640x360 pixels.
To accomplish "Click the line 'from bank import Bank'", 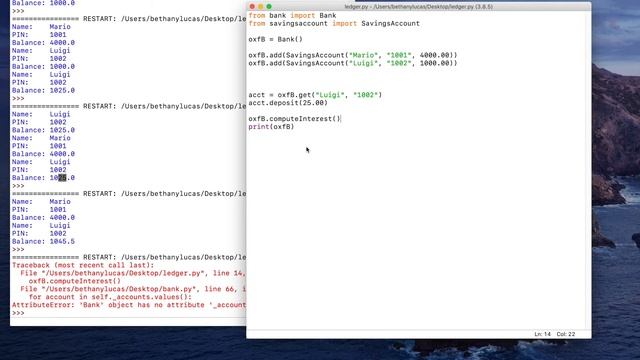I will (292, 16).
